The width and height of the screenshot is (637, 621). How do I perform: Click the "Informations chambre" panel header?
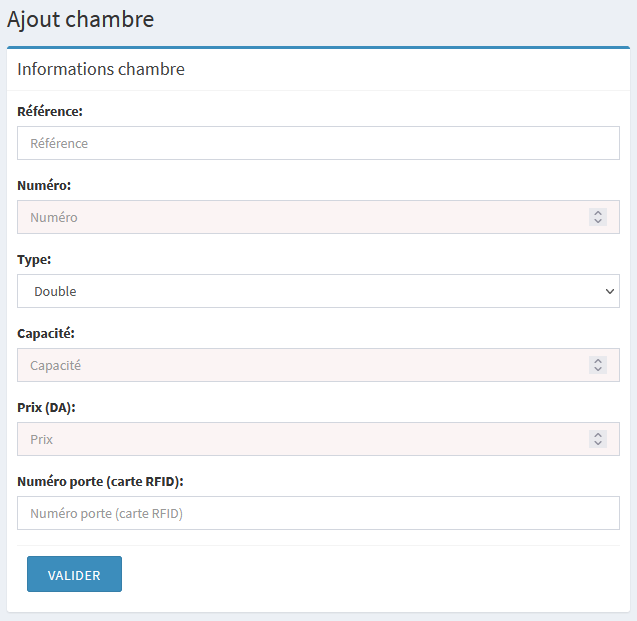[101, 69]
